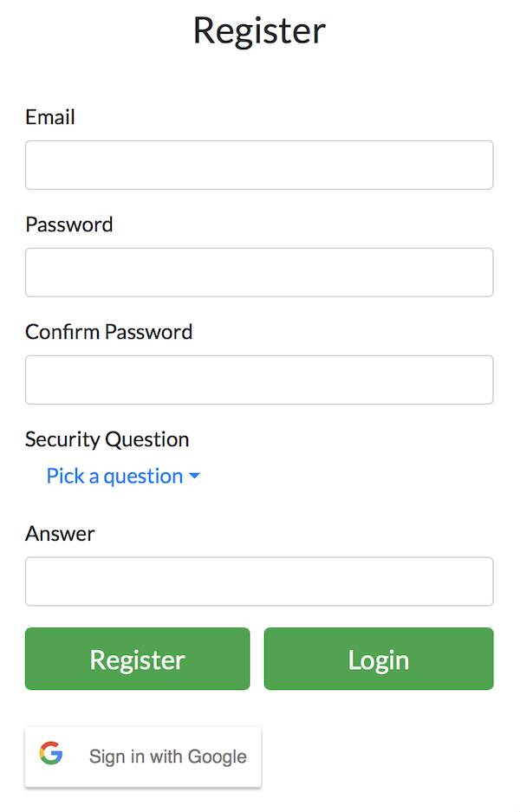The image size is (520, 812).
Task: Click the Sign in with Google text label
Action: point(166,757)
